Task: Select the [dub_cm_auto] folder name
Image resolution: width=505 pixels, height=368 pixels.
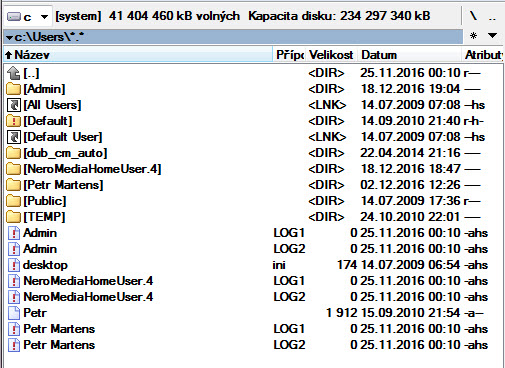Action: pos(65,153)
